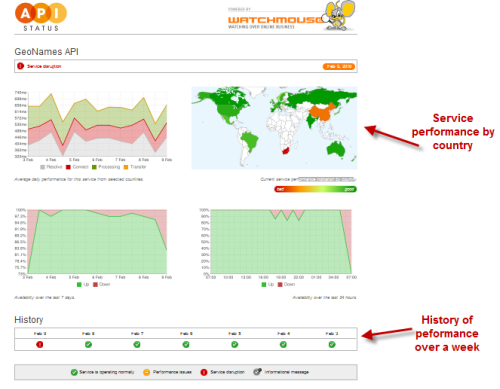Viewport: 500px width, 389px height.
Task: Select South Africa on the world map
Action: (x=286, y=150)
